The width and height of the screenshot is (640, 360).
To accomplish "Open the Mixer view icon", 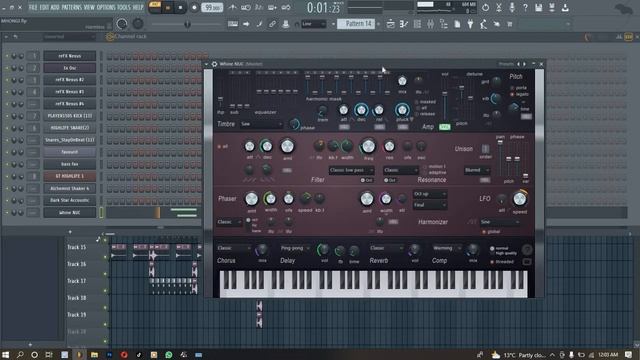I will point(430,24).
